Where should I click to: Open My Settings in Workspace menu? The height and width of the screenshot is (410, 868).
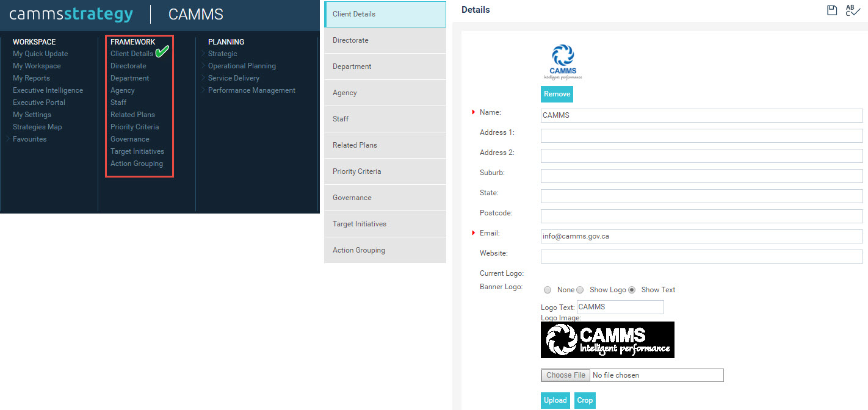tap(32, 115)
